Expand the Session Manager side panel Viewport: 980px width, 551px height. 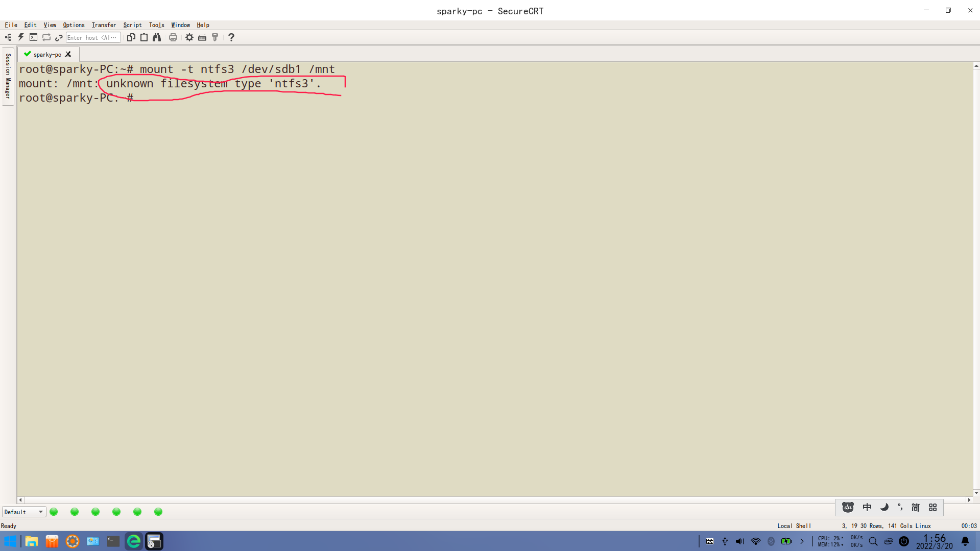click(x=8, y=77)
